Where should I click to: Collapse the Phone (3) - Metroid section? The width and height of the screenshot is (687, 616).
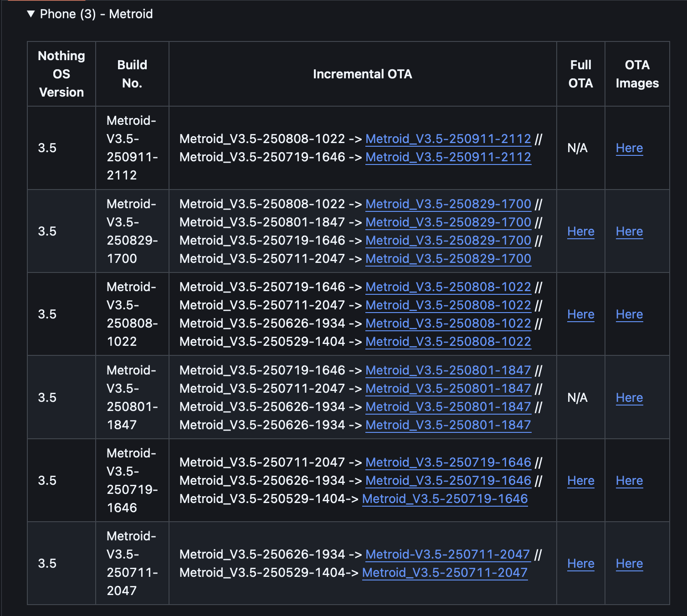point(31,14)
